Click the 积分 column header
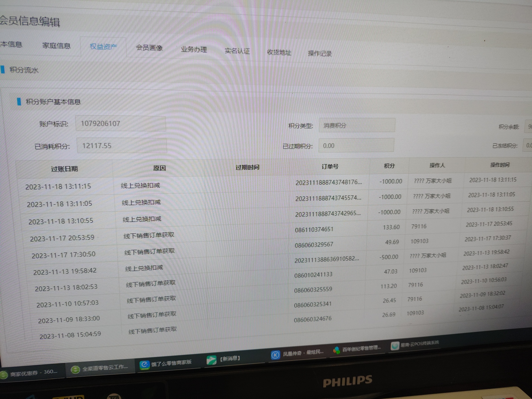The height and width of the screenshot is (399, 532). [x=389, y=166]
